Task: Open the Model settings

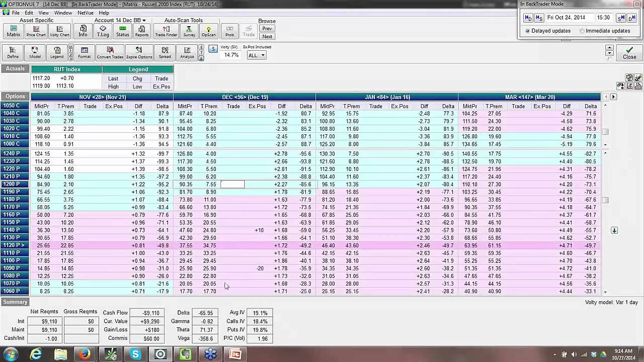Action: click(35, 53)
